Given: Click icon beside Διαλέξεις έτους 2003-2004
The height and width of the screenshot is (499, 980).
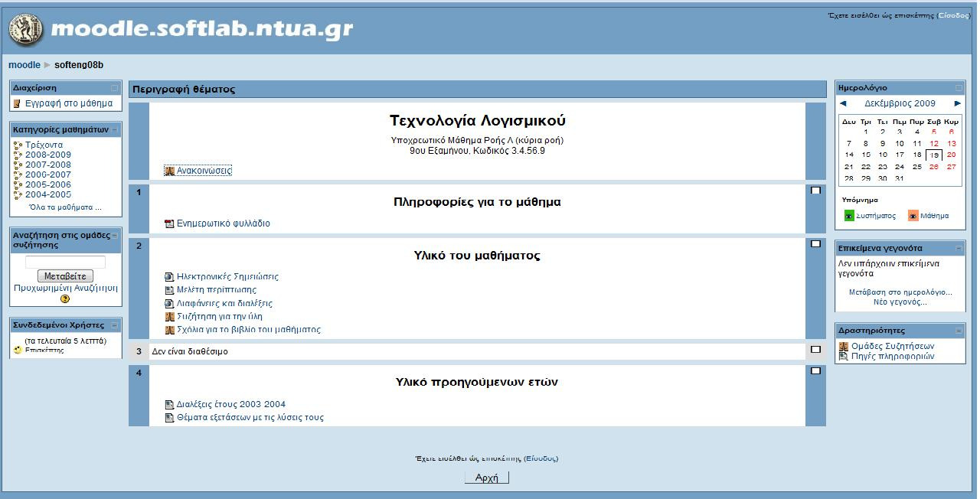Looking at the screenshot, I should pos(170,404).
